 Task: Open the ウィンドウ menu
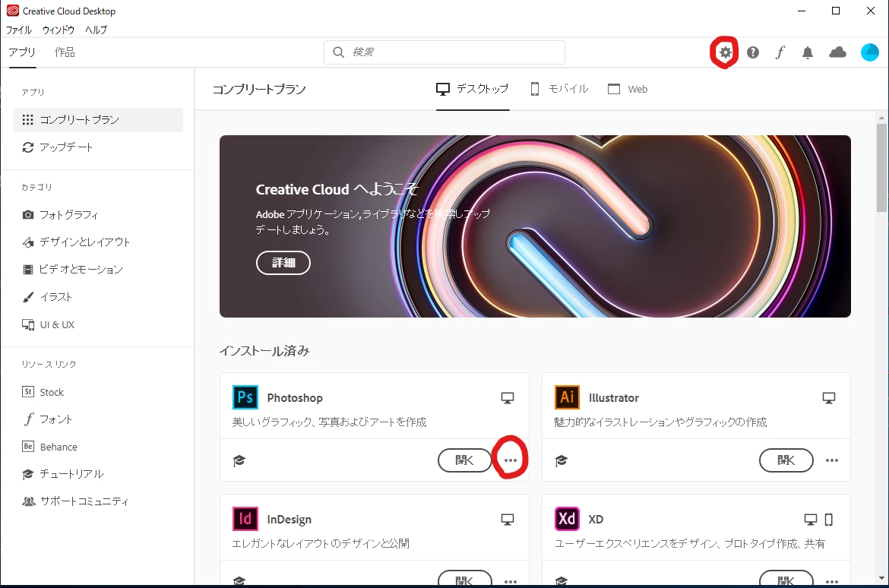[59, 30]
